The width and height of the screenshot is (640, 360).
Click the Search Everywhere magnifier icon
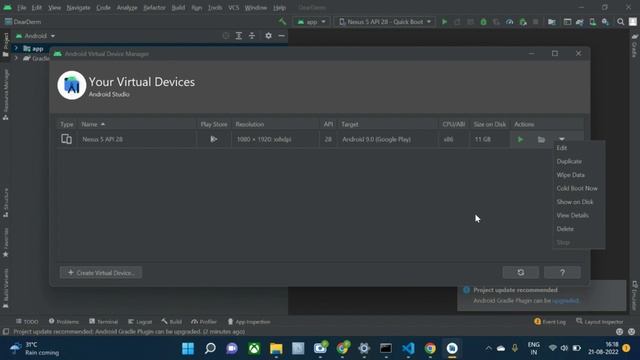(620, 22)
